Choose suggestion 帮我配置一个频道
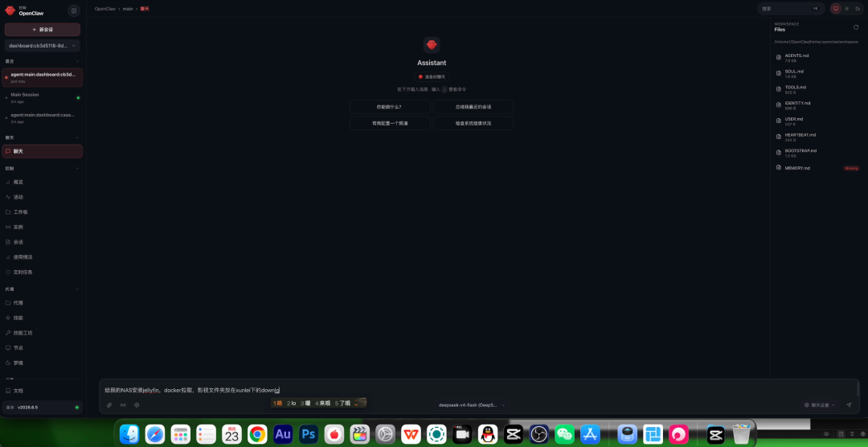Image resolution: width=868 pixels, height=447 pixels. pos(390,123)
